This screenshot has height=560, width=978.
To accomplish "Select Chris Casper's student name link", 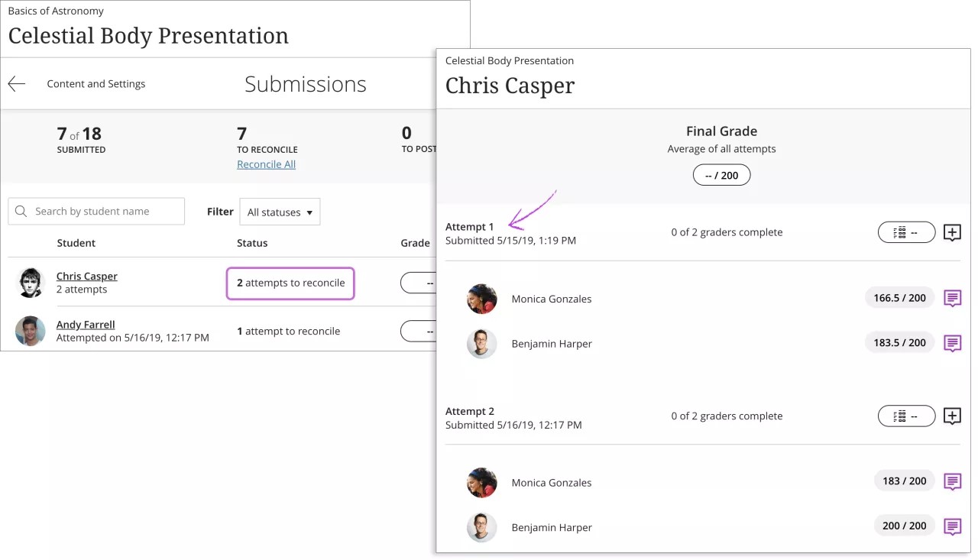I will (86, 276).
